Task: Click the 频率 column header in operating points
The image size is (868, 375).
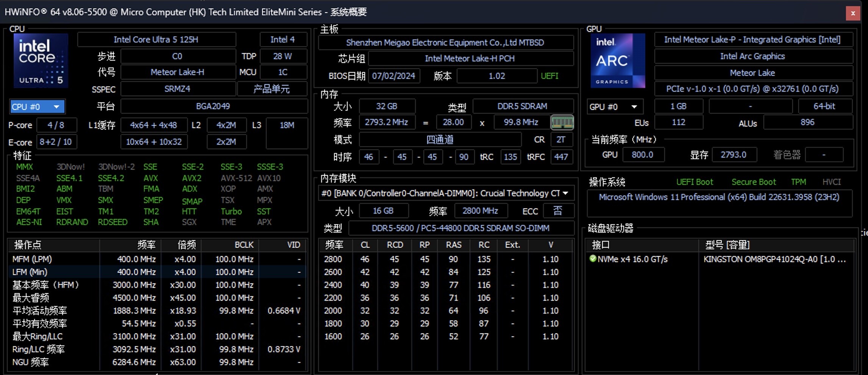Action: click(x=146, y=245)
